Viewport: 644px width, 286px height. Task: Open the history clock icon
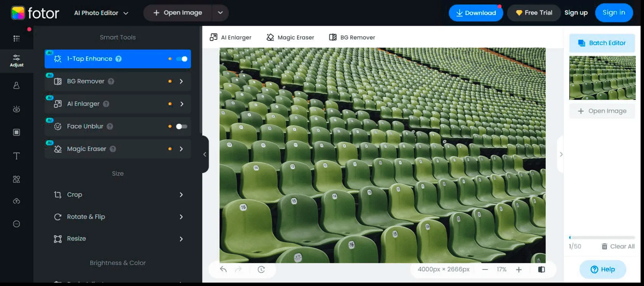coord(261,270)
